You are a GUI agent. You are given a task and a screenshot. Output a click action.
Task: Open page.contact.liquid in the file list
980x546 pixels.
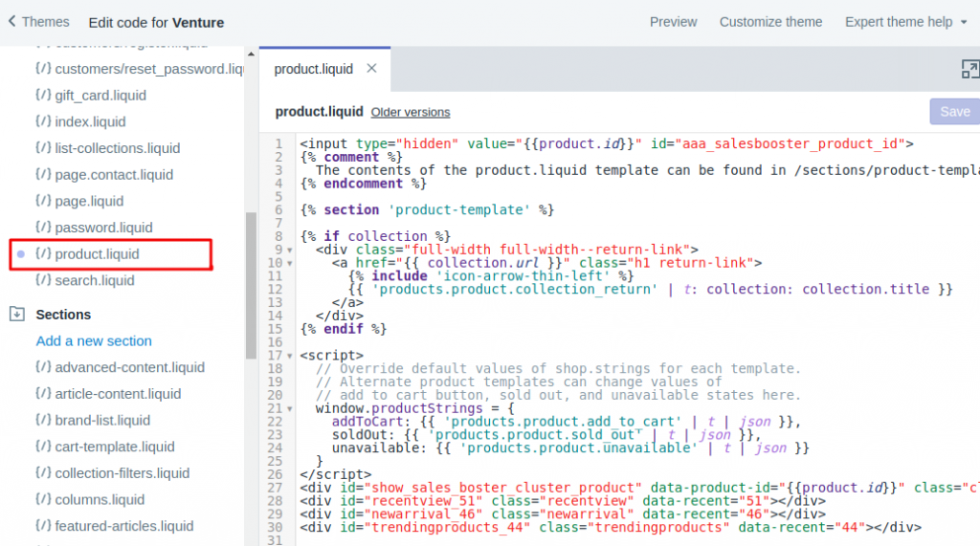[114, 175]
